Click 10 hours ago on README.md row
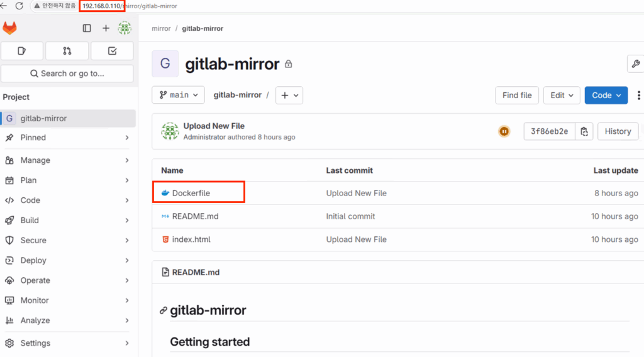Image resolution: width=644 pixels, height=357 pixels. click(x=614, y=216)
